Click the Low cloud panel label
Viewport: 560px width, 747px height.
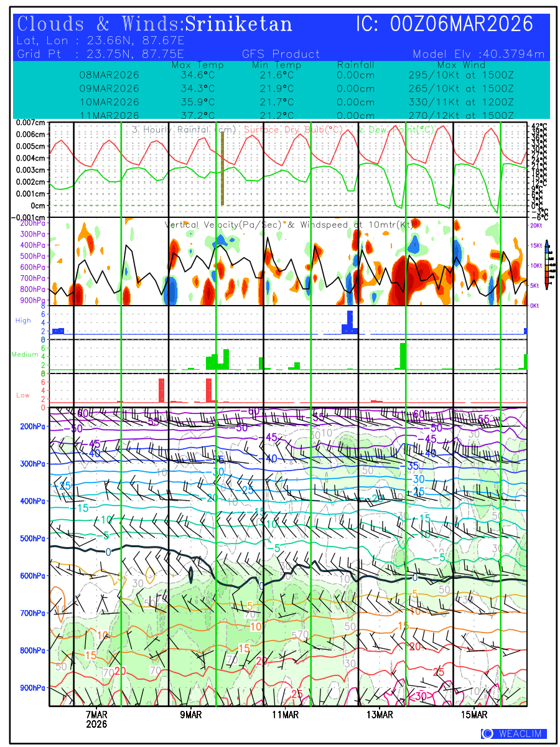point(23,395)
